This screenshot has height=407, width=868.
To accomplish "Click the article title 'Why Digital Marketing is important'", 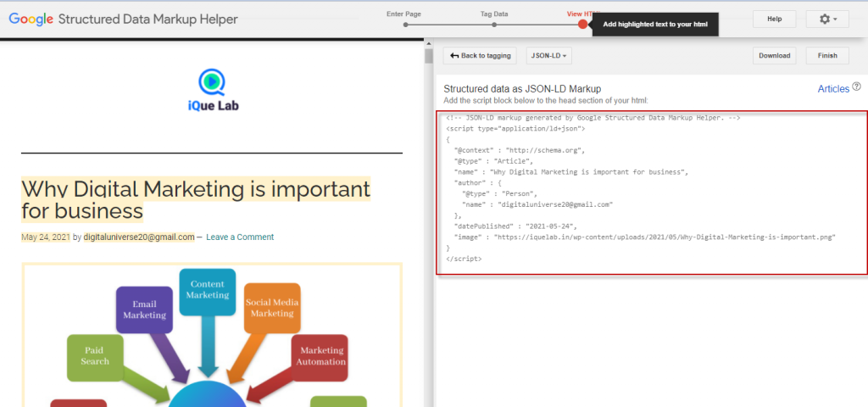I will (196, 199).
